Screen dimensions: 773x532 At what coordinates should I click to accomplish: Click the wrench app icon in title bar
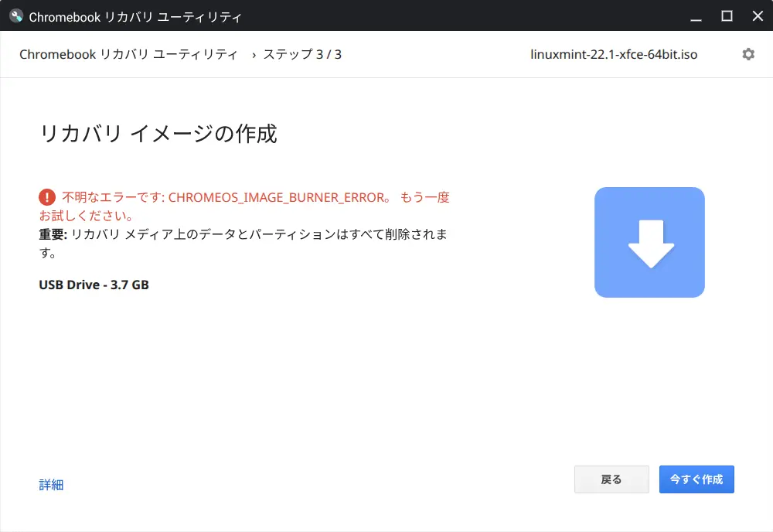16,15
